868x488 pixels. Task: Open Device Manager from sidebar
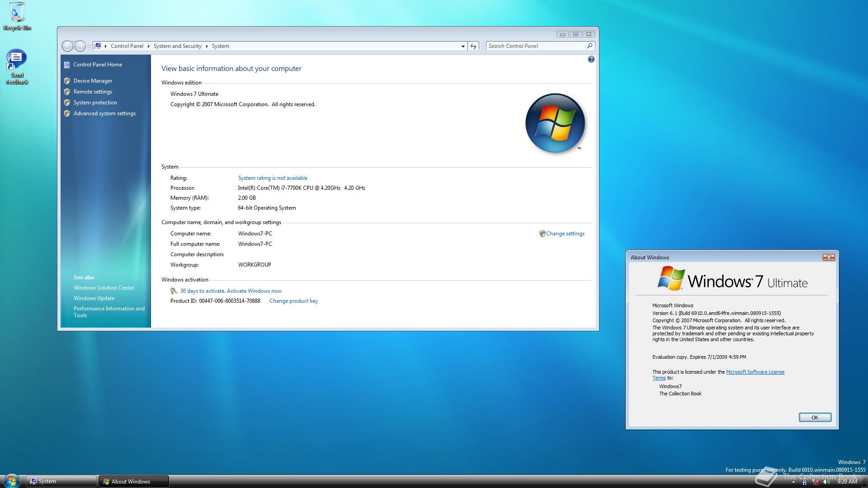[x=93, y=81]
